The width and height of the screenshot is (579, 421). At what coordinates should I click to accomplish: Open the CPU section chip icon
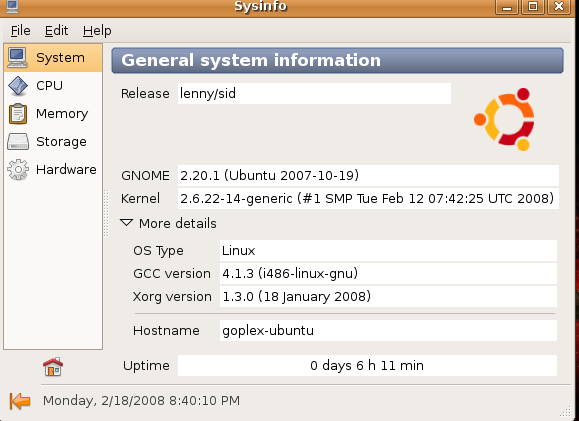click(18, 86)
